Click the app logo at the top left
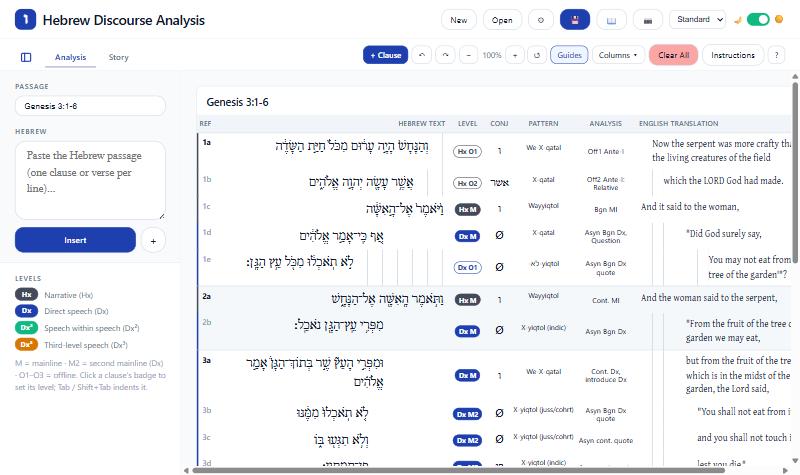Viewport: 800px width, 475px height. tap(26, 20)
